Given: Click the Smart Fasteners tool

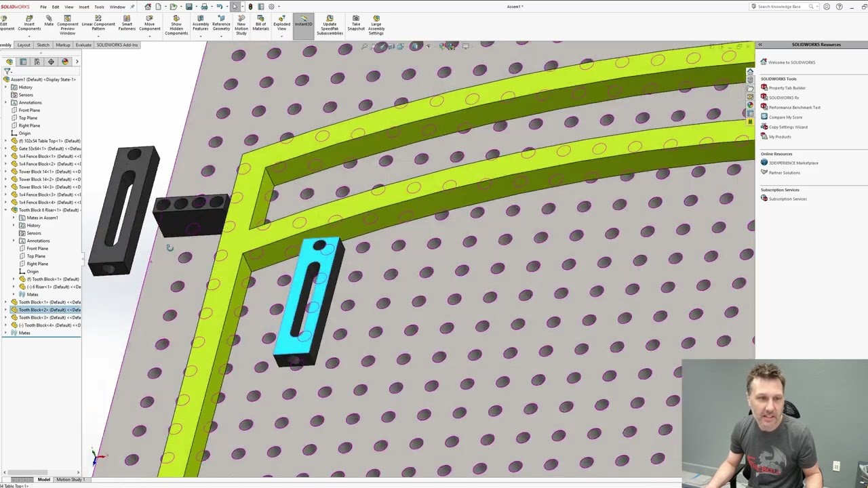Looking at the screenshot, I should [x=127, y=23].
